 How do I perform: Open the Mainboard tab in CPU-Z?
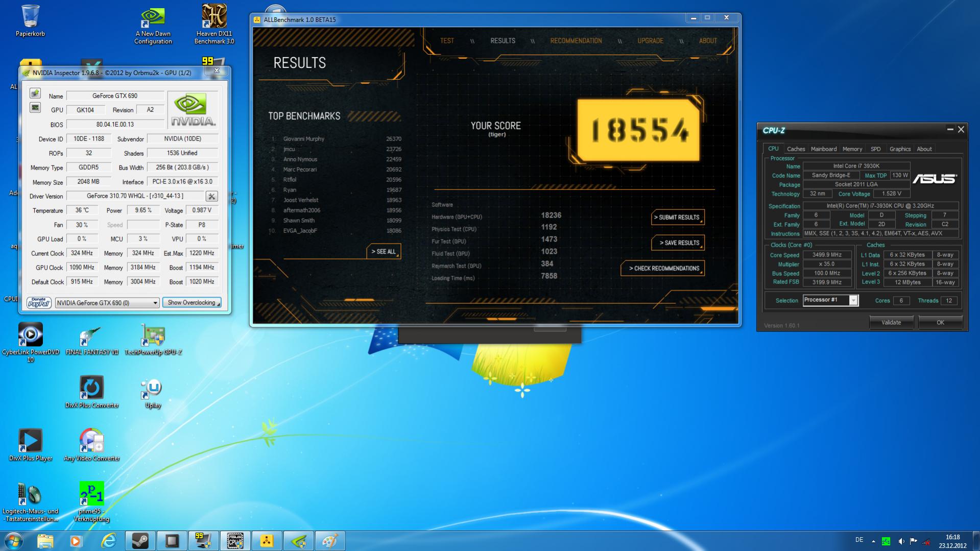pyautogui.click(x=823, y=149)
